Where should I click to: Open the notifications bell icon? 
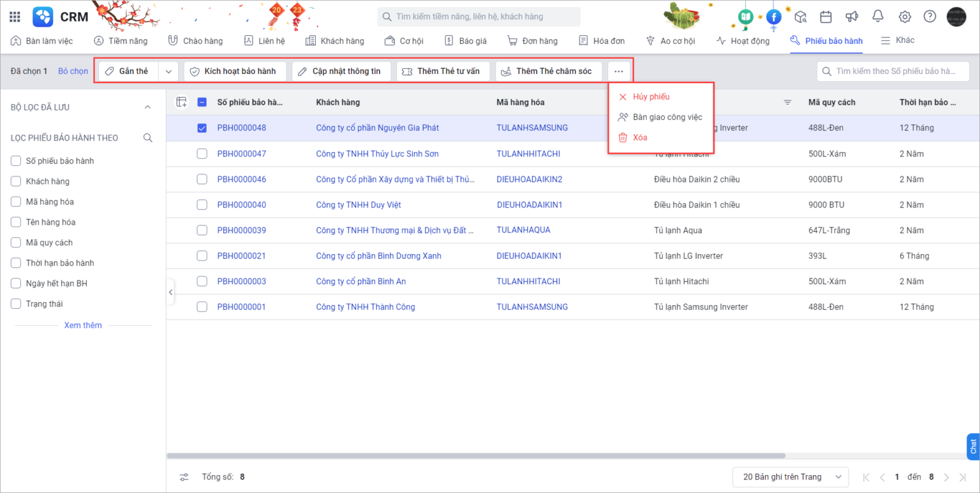[x=878, y=17]
